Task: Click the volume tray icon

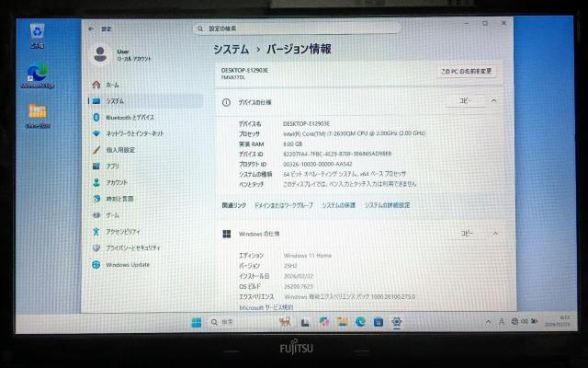Action: coord(525,321)
